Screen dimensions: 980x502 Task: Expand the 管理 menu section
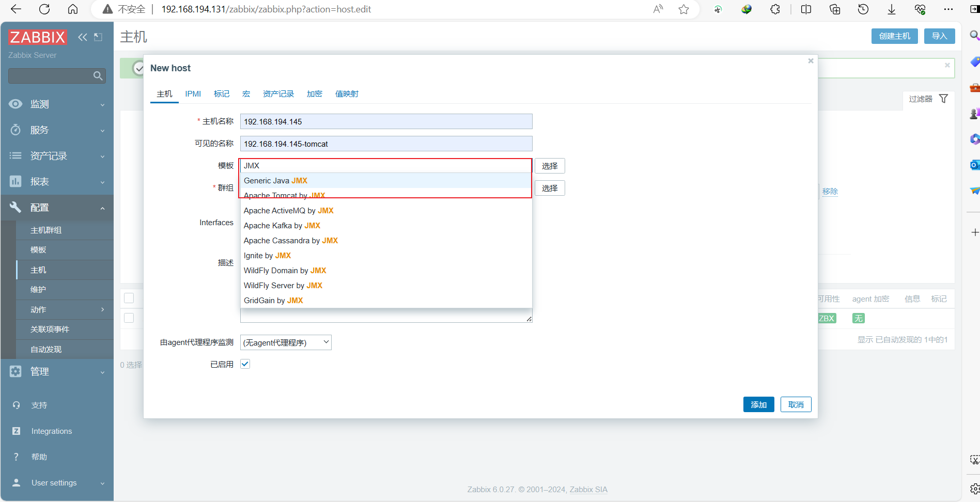tap(57, 372)
